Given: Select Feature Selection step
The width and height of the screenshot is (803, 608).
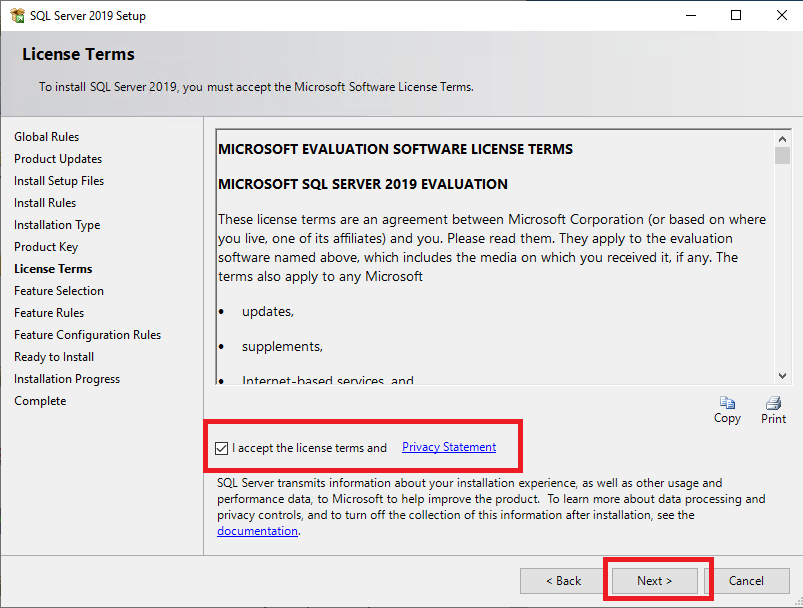Looking at the screenshot, I should point(59,291).
